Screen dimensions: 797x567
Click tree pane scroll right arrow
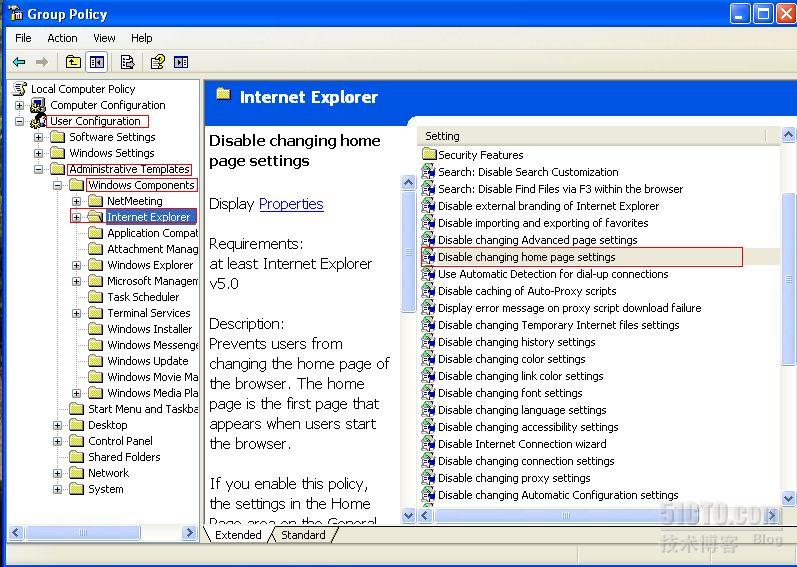190,532
